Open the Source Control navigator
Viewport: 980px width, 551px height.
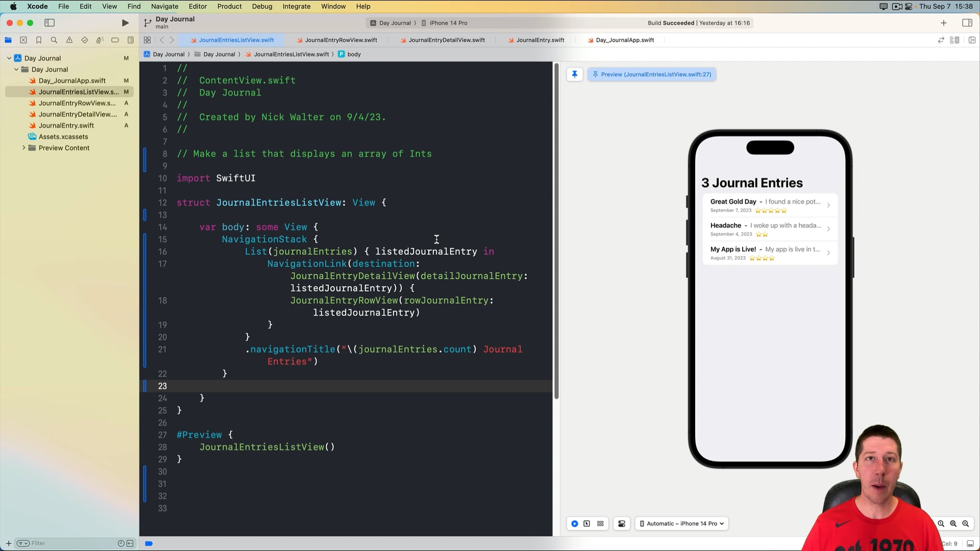coord(23,40)
